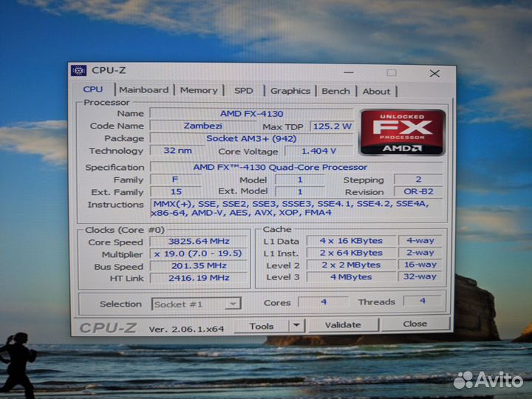Click the Close button
The image size is (532, 399).
pos(415,324)
